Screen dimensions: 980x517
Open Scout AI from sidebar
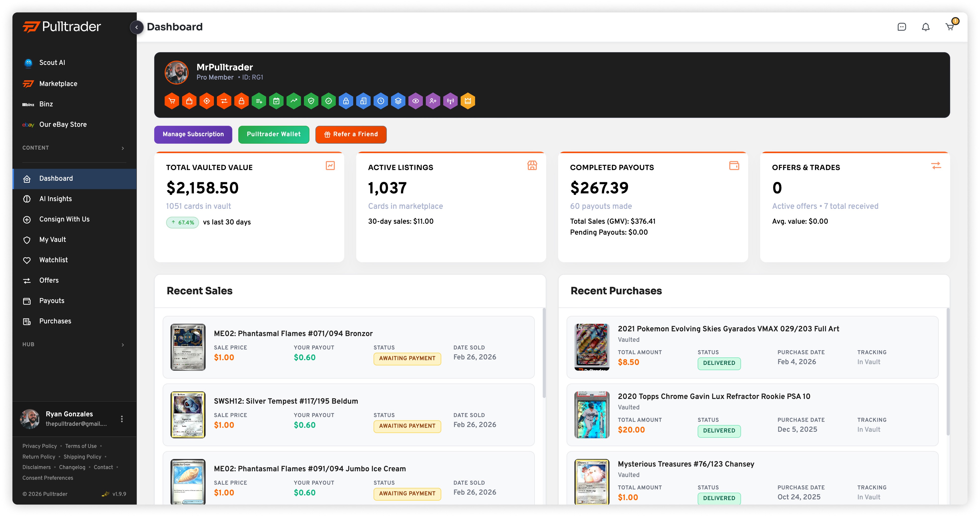[52, 63]
